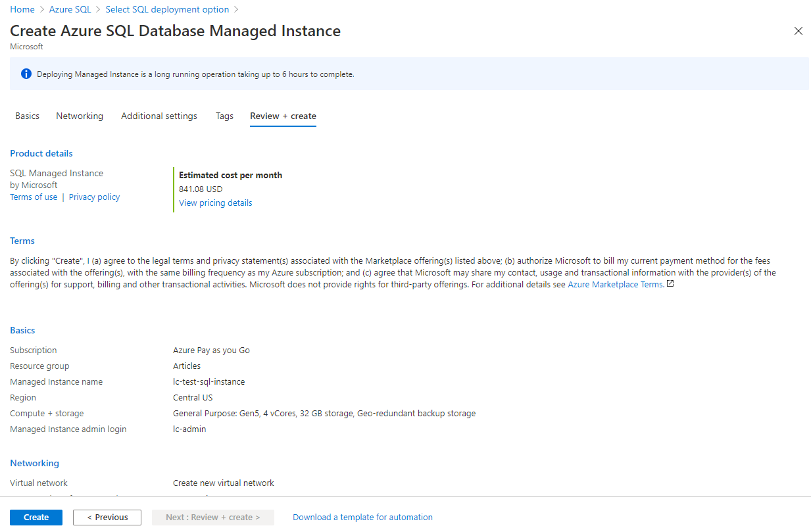Navigate to Azure SQL via breadcrumb

coord(70,9)
